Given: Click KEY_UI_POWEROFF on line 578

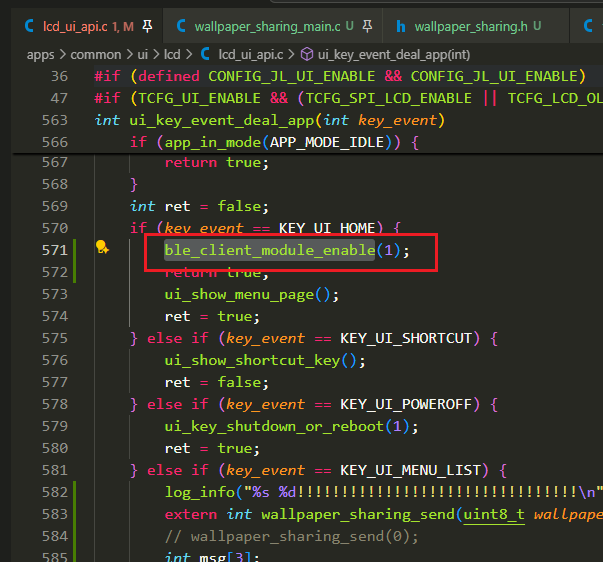Looking at the screenshot, I should pyautogui.click(x=406, y=404).
